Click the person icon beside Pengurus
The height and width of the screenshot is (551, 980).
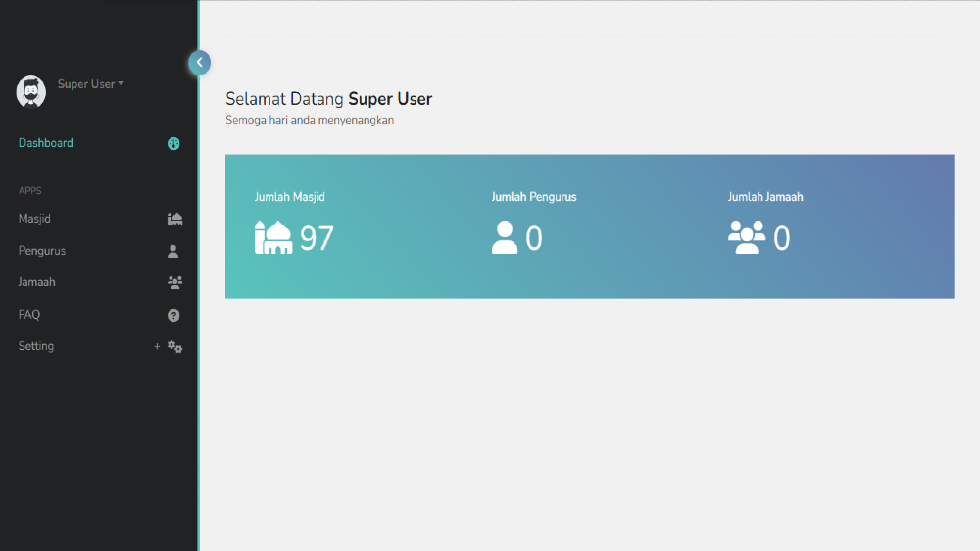[x=173, y=251]
